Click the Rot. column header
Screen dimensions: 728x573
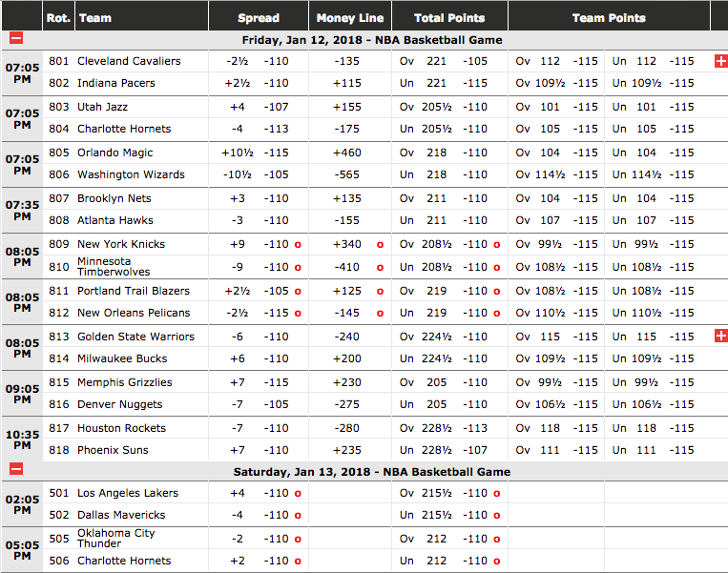(x=58, y=18)
